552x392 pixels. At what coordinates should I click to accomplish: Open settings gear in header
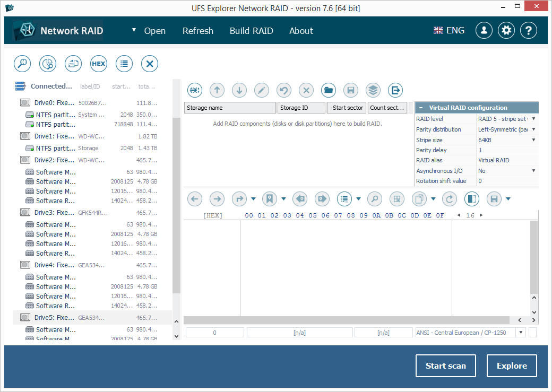pos(506,31)
